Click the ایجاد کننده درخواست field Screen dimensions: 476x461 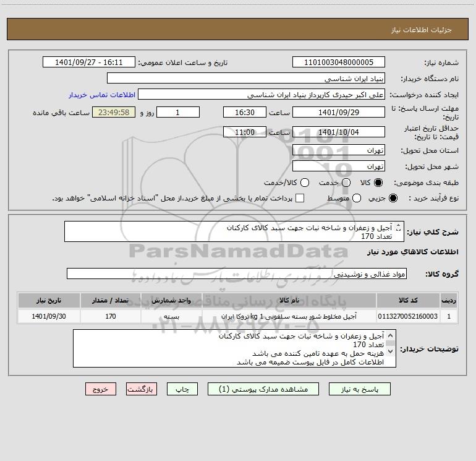[261, 94]
